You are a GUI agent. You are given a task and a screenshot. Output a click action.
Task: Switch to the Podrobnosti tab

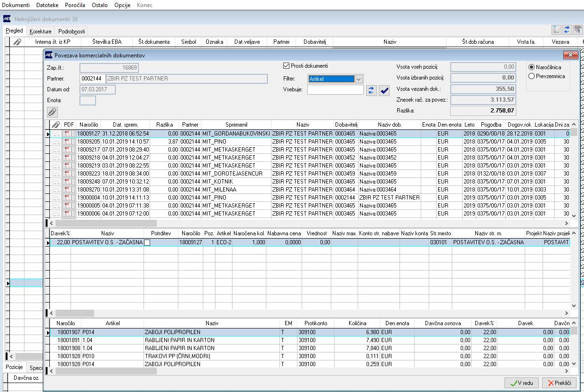pyautogui.click(x=72, y=32)
